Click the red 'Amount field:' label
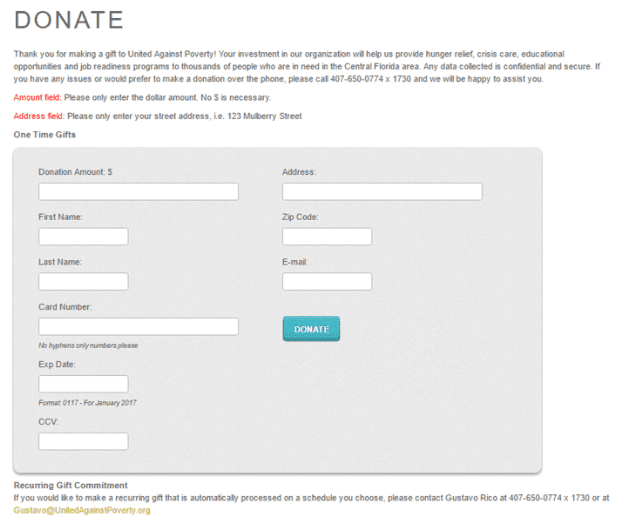The width and height of the screenshot is (623, 524). 37,97
